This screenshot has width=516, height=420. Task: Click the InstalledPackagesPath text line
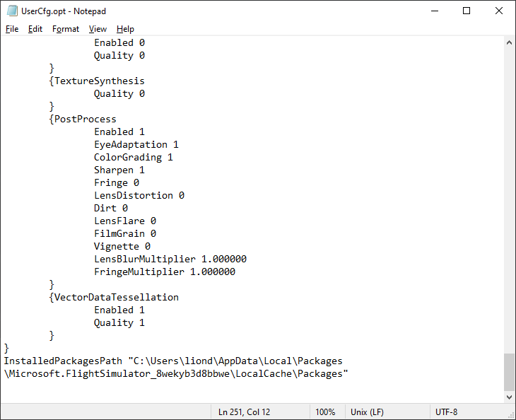click(173, 361)
